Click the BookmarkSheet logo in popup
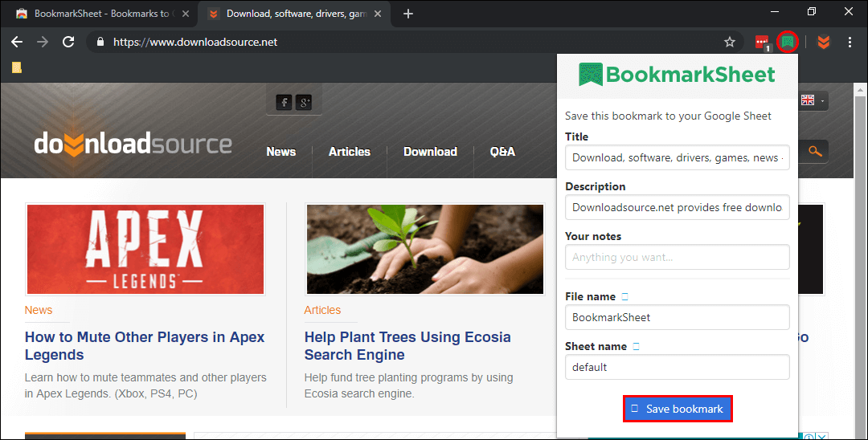This screenshot has height=440, width=868. point(677,75)
